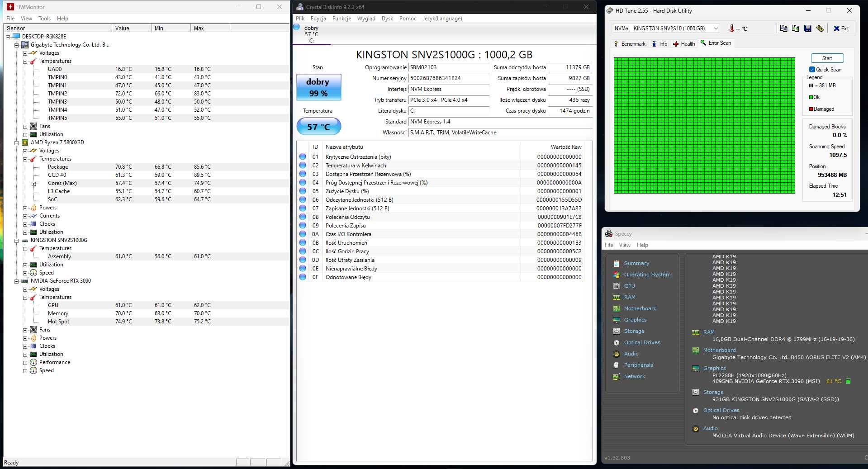Viewport: 868px width, 469px height.
Task: Click the Start button in HD Tune
Action: click(x=827, y=58)
